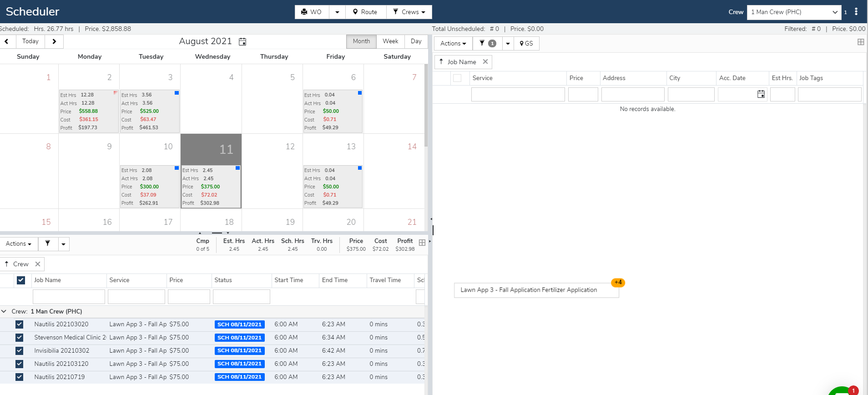Open the calendar date picker icon

[x=242, y=41]
